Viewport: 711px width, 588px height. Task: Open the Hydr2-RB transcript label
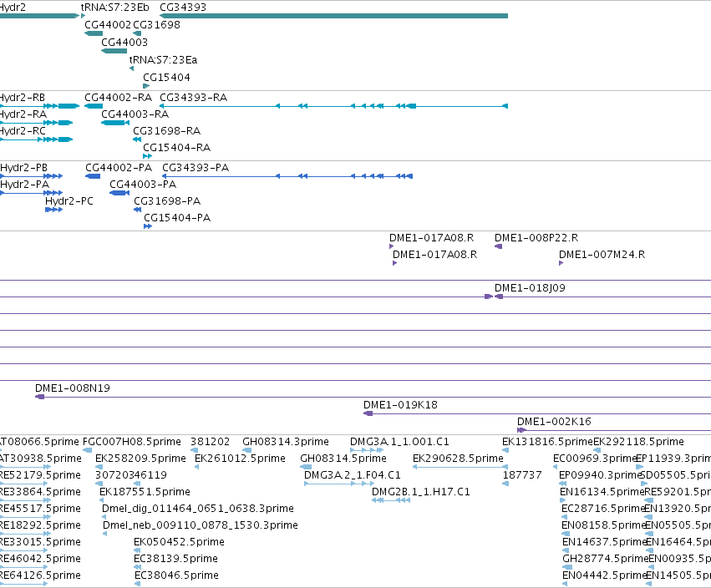point(22,98)
